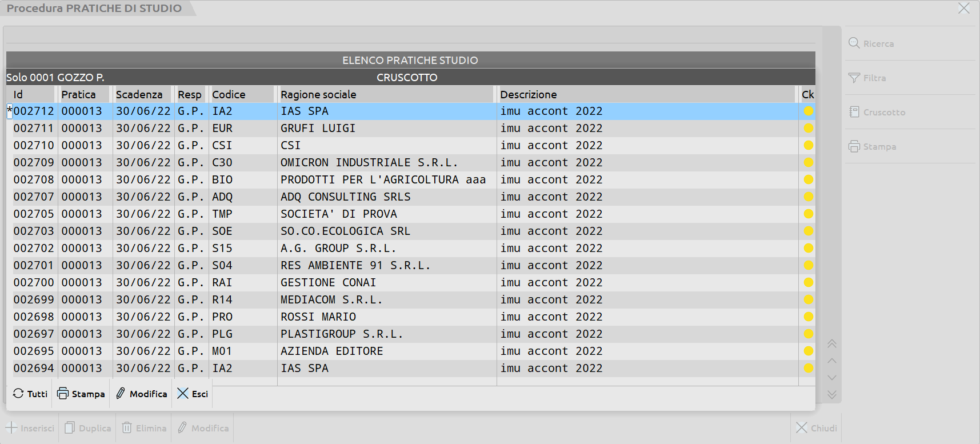Click the Modifica pencil icon in the list toolbar
The image size is (980, 444).
pos(121,394)
